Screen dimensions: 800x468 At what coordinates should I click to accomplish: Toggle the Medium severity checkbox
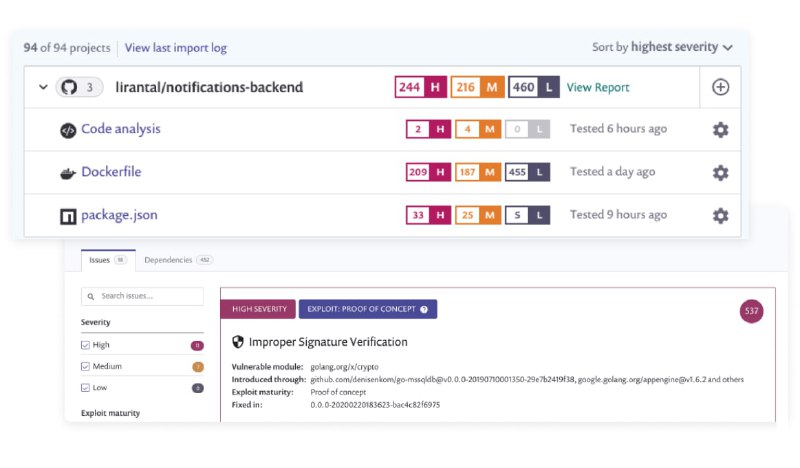[85, 366]
